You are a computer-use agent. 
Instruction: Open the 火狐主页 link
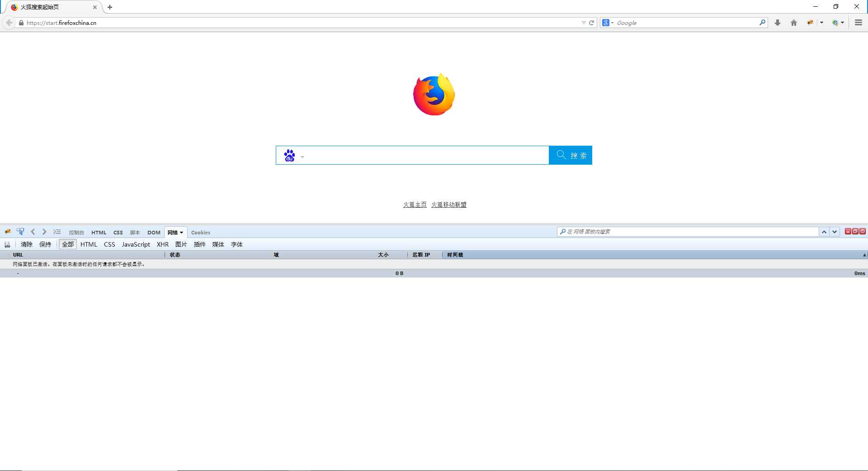(x=415, y=205)
